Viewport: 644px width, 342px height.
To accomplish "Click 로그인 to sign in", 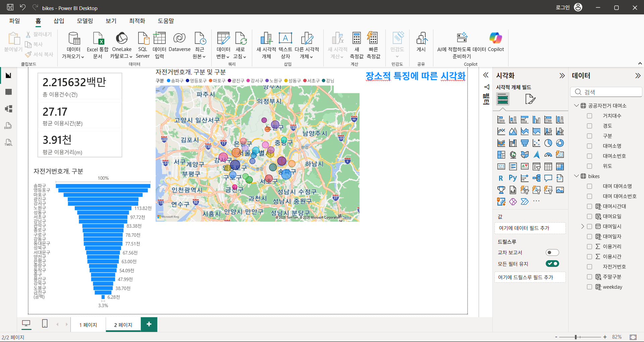I will [x=562, y=7].
